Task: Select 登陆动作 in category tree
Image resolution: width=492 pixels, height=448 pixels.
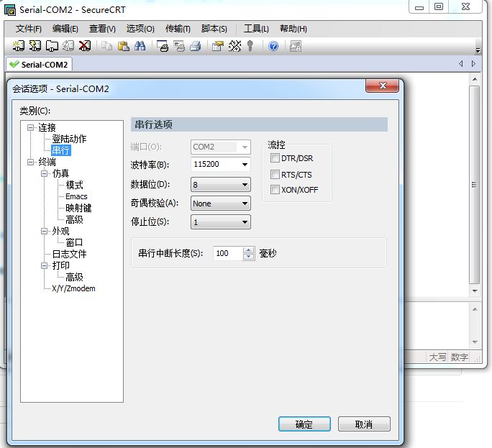Action: (x=69, y=139)
